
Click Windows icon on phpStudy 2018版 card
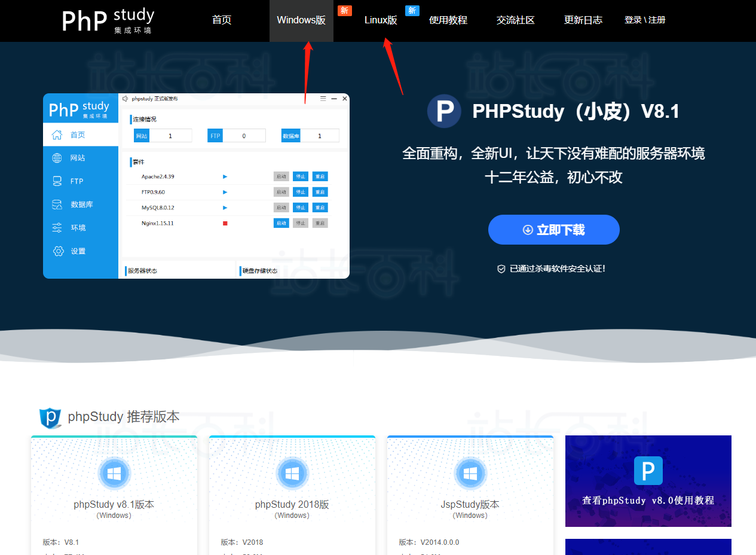coord(292,474)
